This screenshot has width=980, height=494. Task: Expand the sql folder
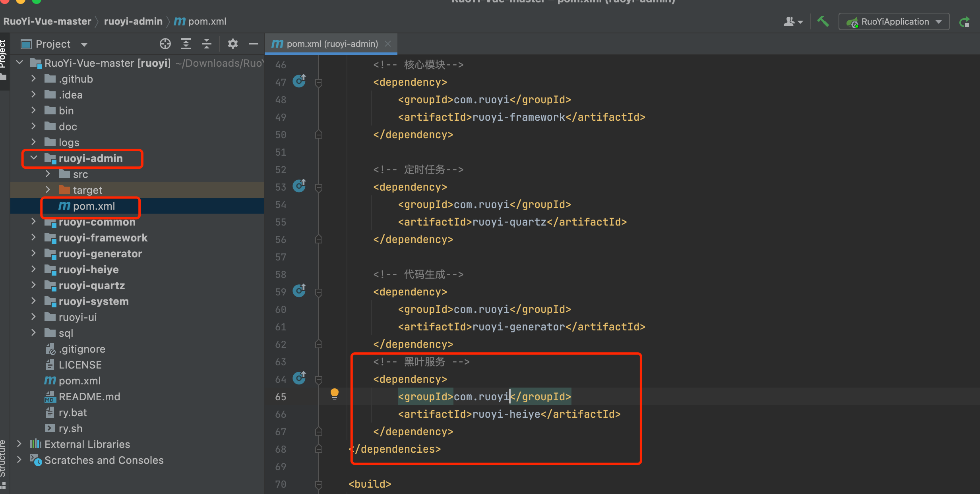tap(34, 333)
